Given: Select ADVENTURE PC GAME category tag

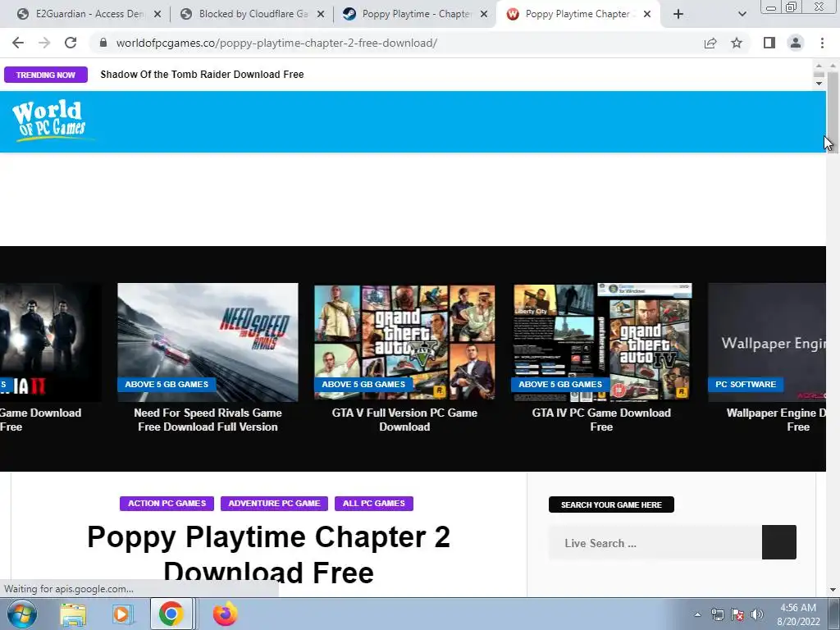Looking at the screenshot, I should (274, 504).
